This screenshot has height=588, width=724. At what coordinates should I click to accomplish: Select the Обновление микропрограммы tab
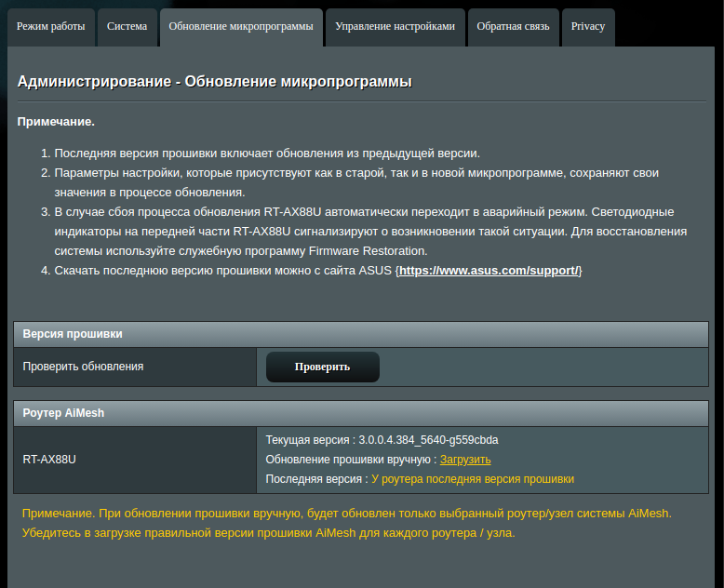[241, 26]
